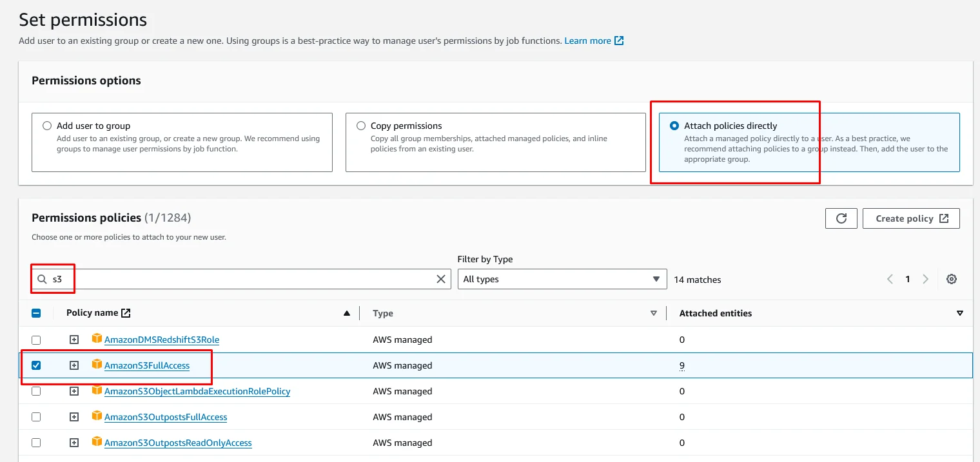Open AmazonS3ObjectLambdaExecutionRolePolicy link
The height and width of the screenshot is (462, 980).
[197, 391]
